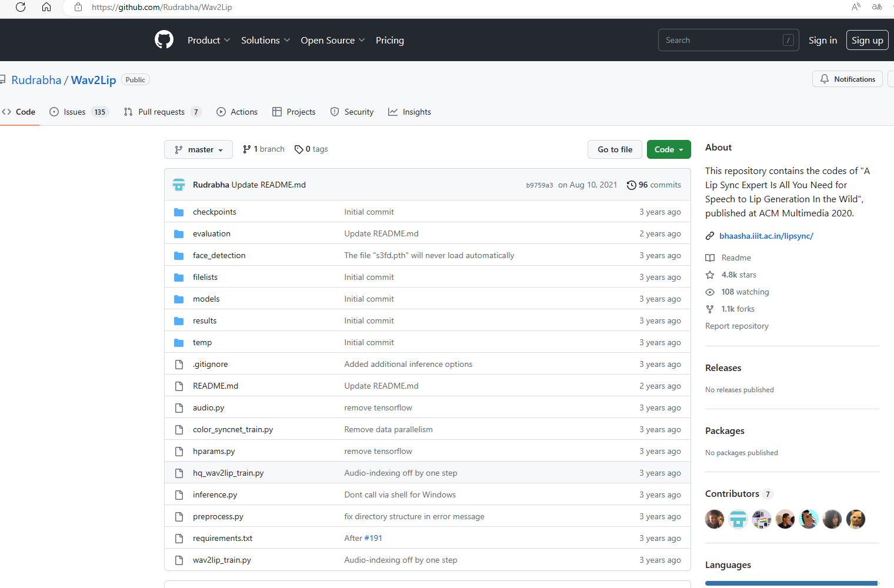Expand the Open Source menu
Screen dimensions: 894x588
point(333,40)
